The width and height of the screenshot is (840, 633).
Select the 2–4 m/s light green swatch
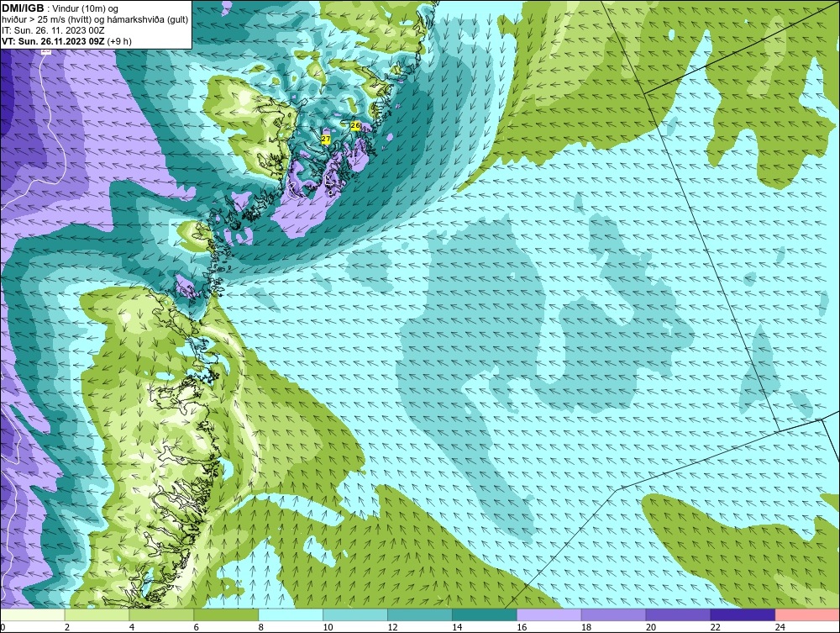(x=97, y=615)
